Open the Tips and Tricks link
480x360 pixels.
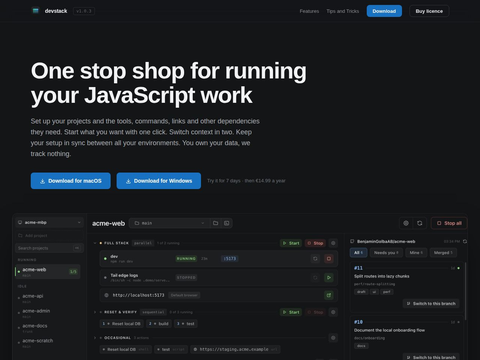pos(343,11)
